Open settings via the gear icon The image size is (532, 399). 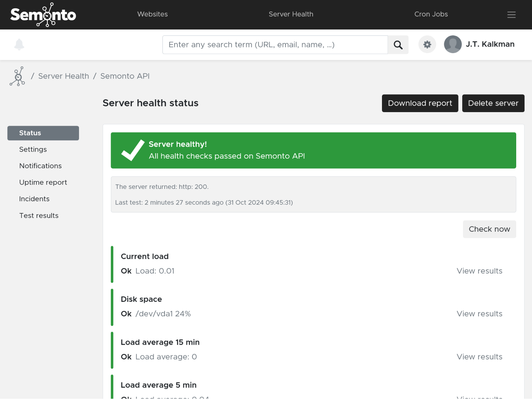point(427,44)
